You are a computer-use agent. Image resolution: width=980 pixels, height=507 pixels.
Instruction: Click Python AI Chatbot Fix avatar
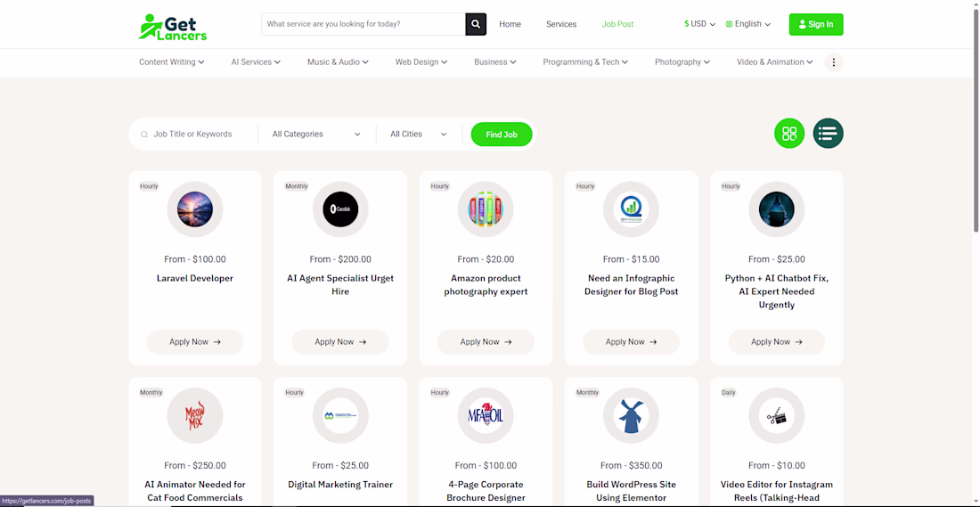tap(776, 209)
